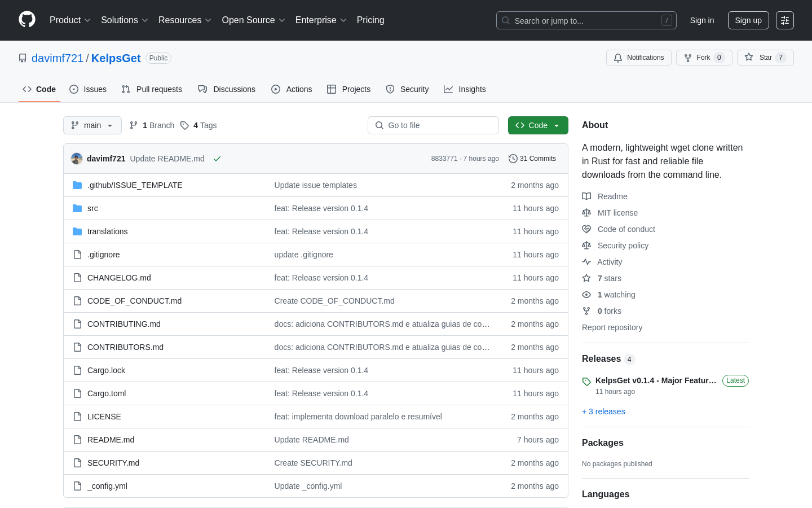812x508 pixels.
Task: Switch to the Pull requests tab
Action: [x=152, y=89]
